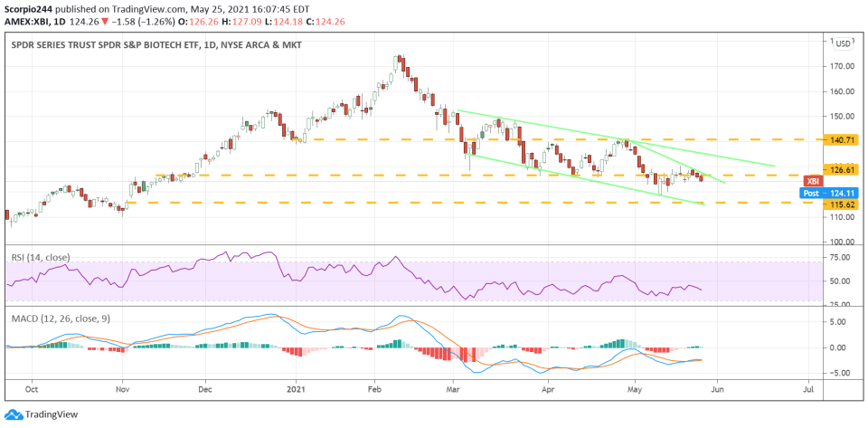The height and width of the screenshot is (428, 868).
Task: Click the Nov label on time axis
Action: (x=123, y=388)
